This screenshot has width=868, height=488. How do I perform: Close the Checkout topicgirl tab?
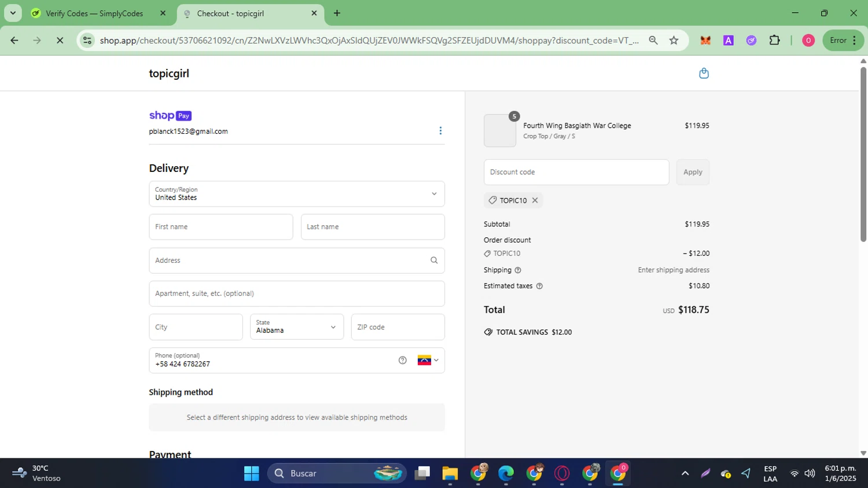click(314, 13)
